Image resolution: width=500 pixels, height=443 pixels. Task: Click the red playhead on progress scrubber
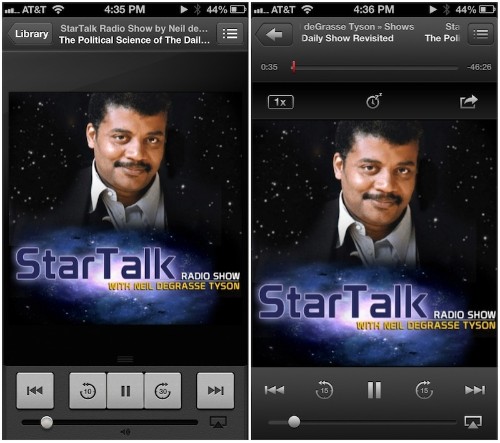click(x=293, y=67)
